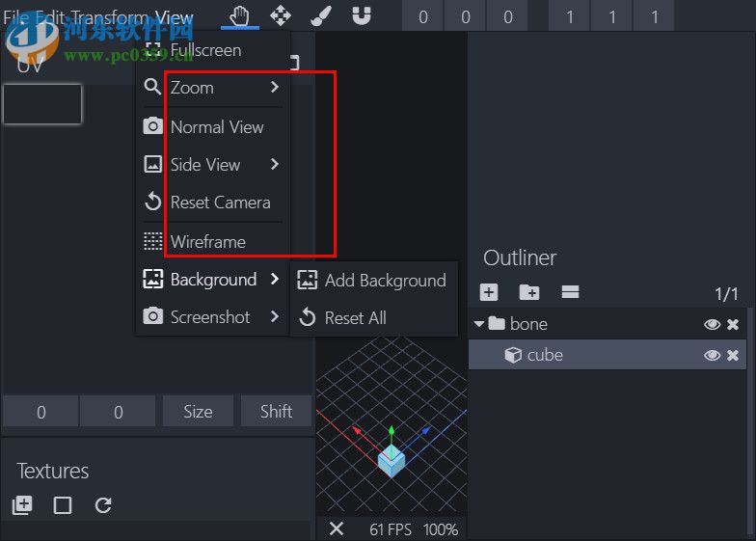Toggle the magnet snap tool
The height and width of the screenshot is (541, 756).
tap(361, 15)
